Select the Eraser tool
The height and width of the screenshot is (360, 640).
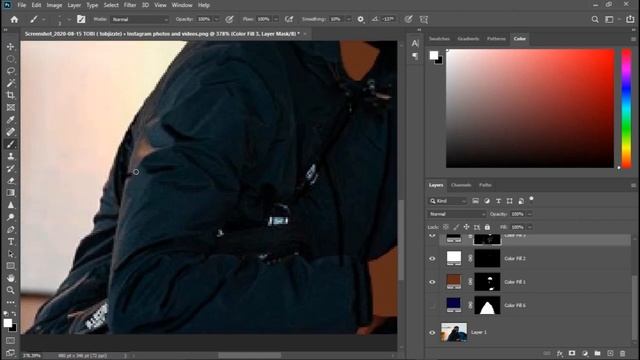point(11,180)
